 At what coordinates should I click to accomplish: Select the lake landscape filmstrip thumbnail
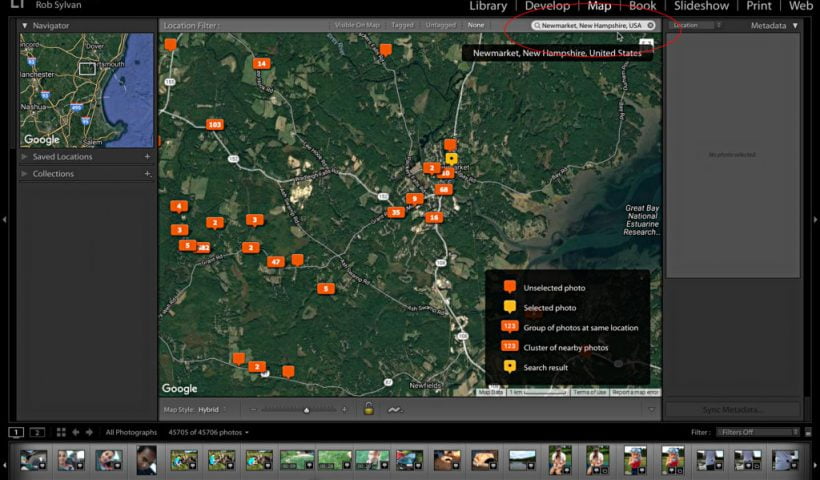click(522, 460)
